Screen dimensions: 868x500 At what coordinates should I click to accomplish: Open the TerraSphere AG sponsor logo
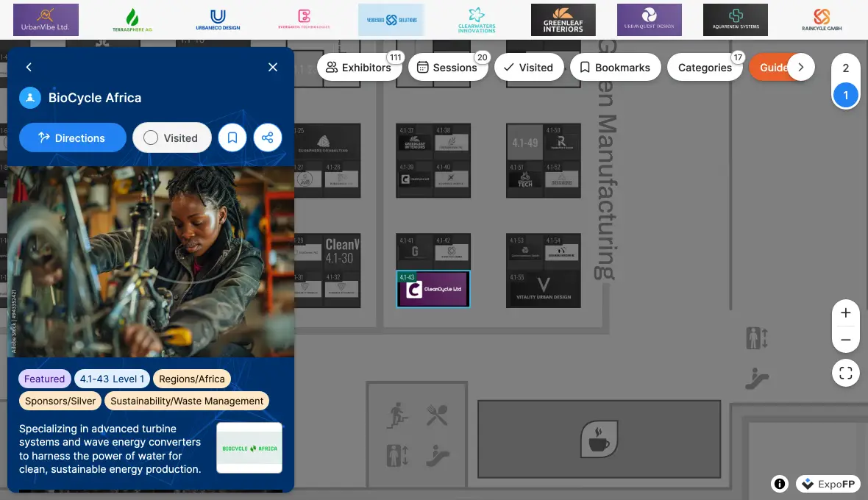pos(132,20)
